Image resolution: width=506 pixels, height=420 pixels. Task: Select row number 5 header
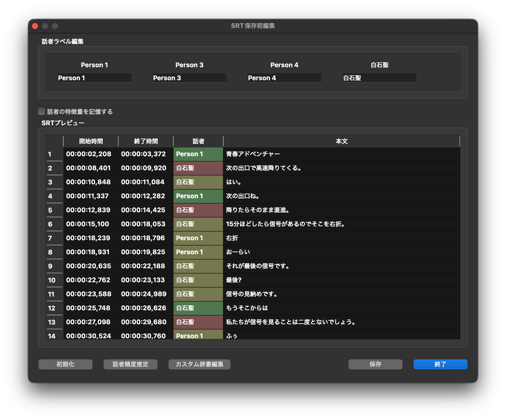tap(54, 210)
